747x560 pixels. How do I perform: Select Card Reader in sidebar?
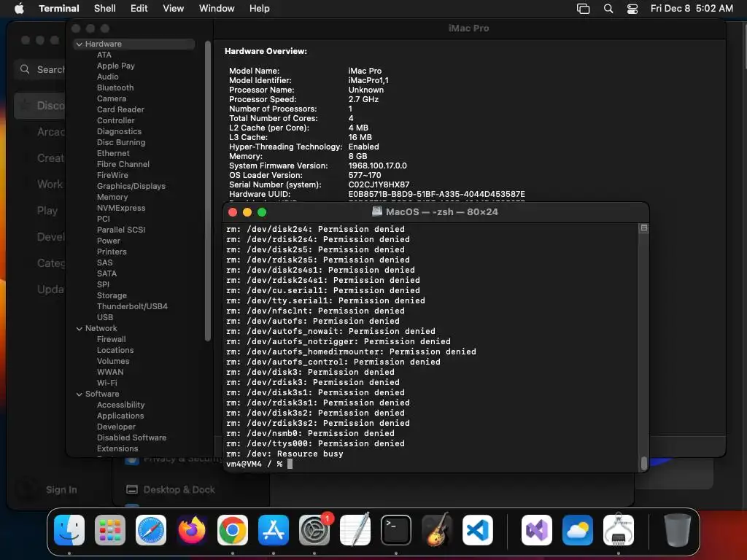(x=120, y=109)
